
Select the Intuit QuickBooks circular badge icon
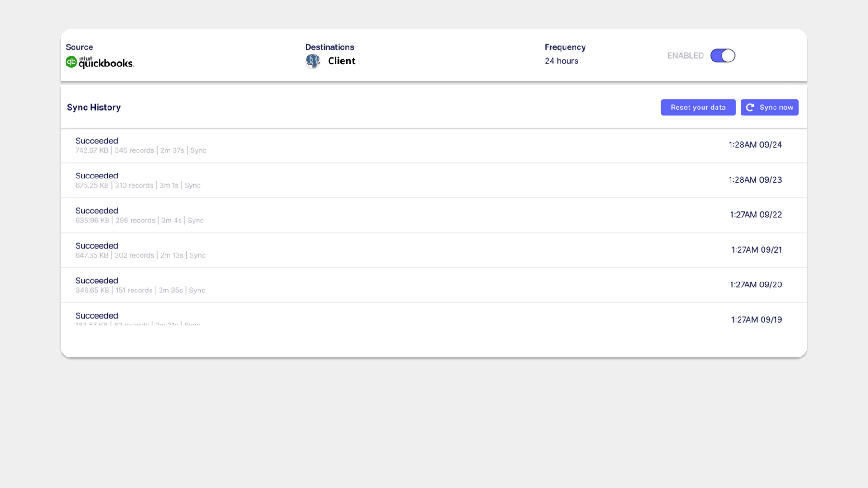pos(71,62)
